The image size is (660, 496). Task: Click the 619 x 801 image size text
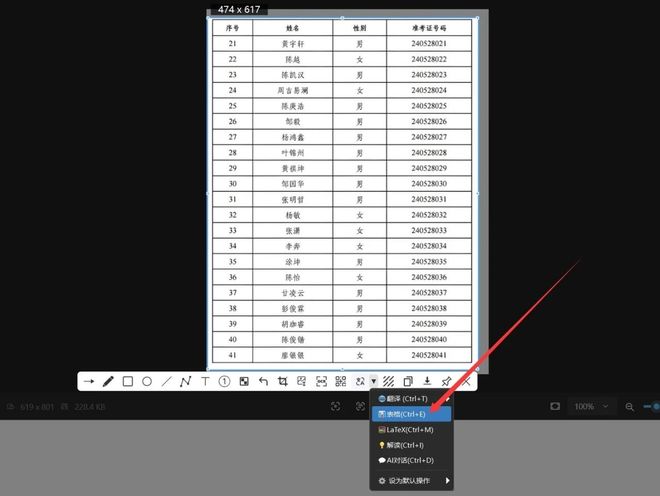(37, 407)
